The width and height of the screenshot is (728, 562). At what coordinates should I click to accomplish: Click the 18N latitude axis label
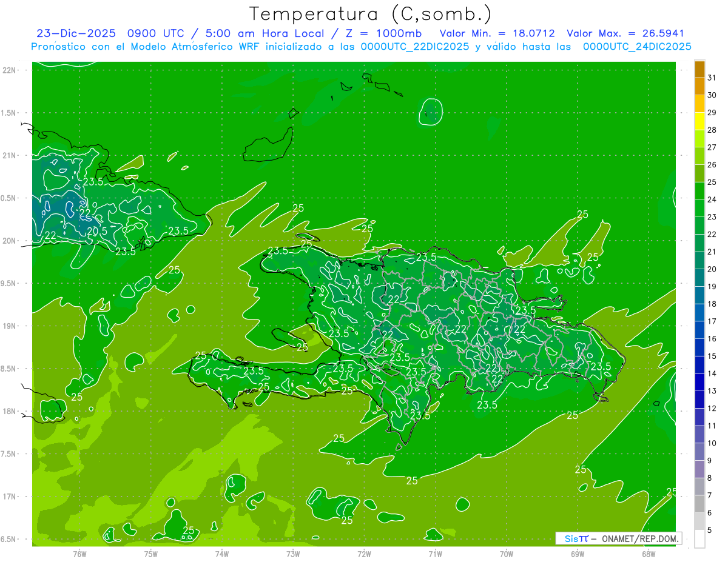coord(10,412)
